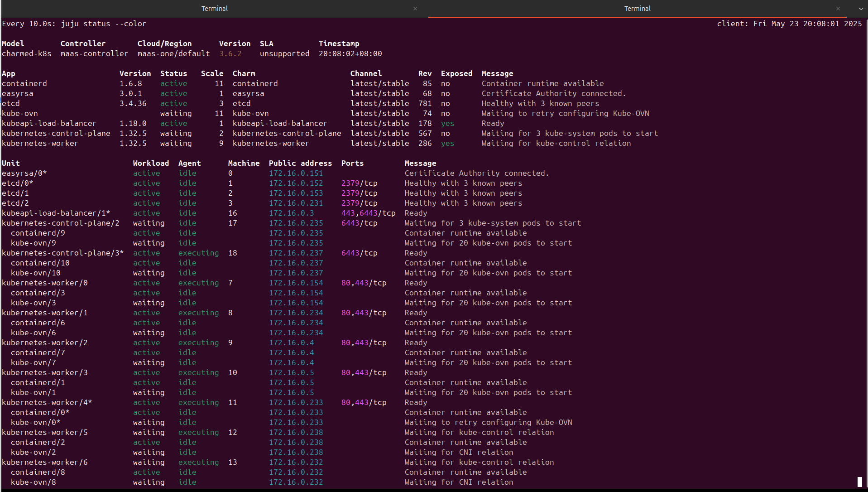The width and height of the screenshot is (868, 492).
Task: Click the kube-ovn/9 unit name
Action: [34, 243]
